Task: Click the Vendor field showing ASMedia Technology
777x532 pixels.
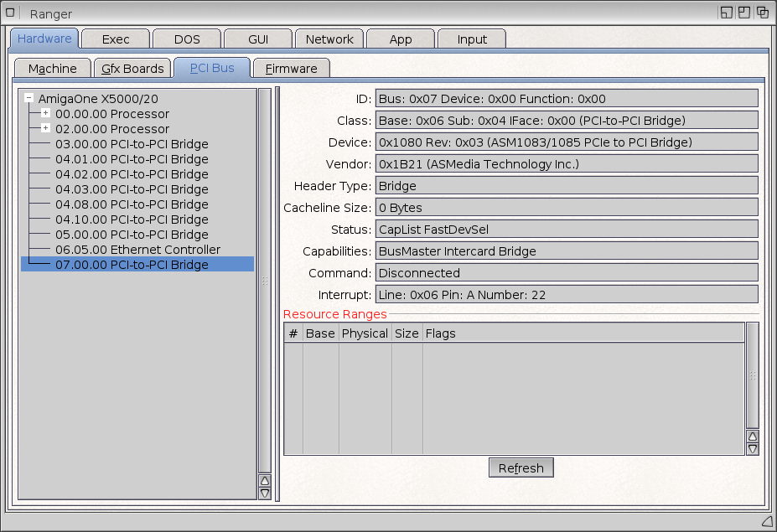Action: point(567,164)
